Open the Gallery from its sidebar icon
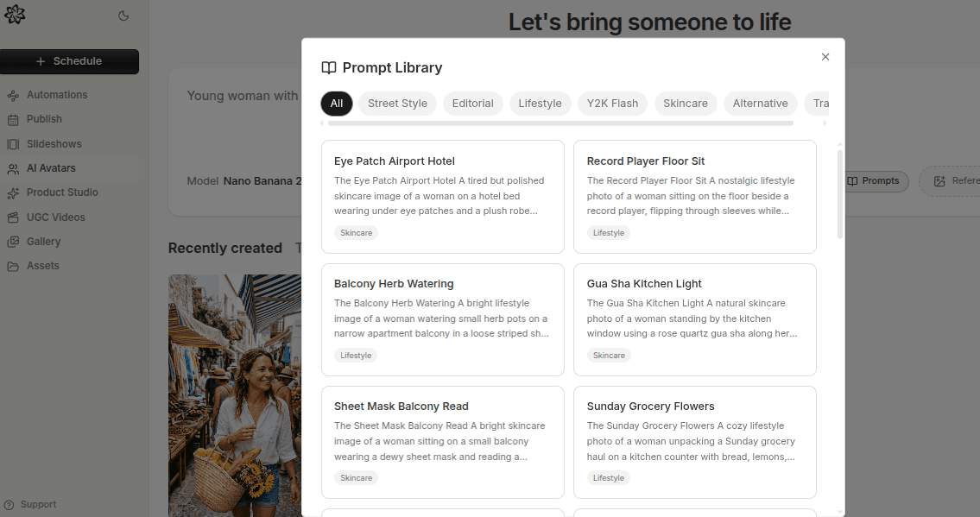The width and height of the screenshot is (980, 517). click(x=12, y=241)
